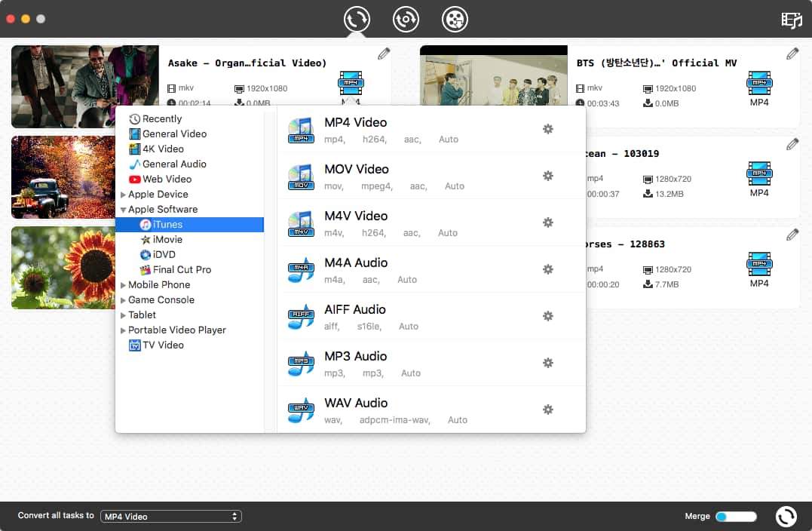Select iDVD under Apple Software
The height and width of the screenshot is (531, 812).
click(189, 254)
